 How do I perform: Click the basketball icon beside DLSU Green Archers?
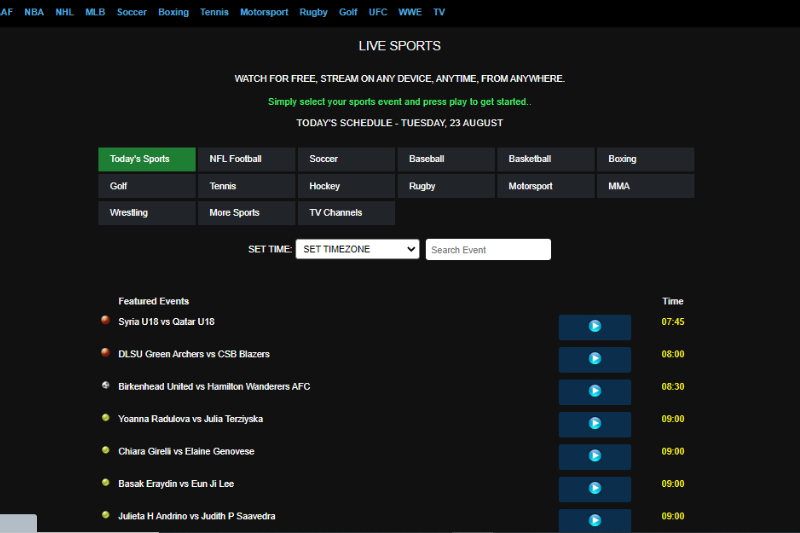point(106,352)
